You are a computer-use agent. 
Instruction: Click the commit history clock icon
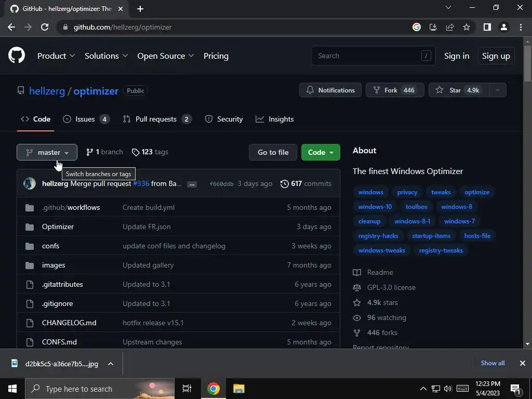284,183
